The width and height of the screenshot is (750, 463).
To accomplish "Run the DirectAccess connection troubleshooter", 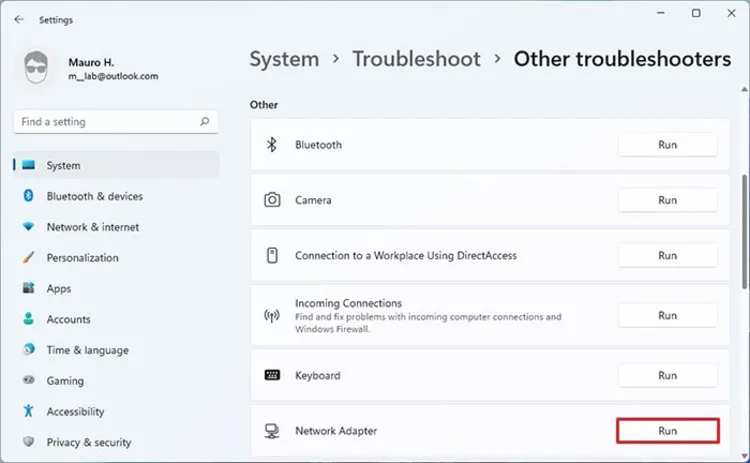I will 667,255.
